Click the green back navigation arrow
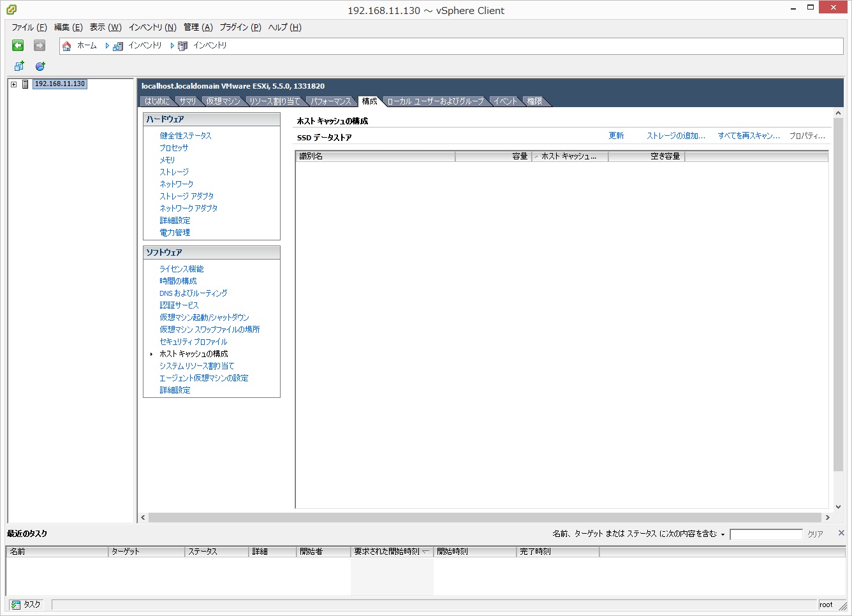Viewport: 852px width, 616px height. click(18, 45)
